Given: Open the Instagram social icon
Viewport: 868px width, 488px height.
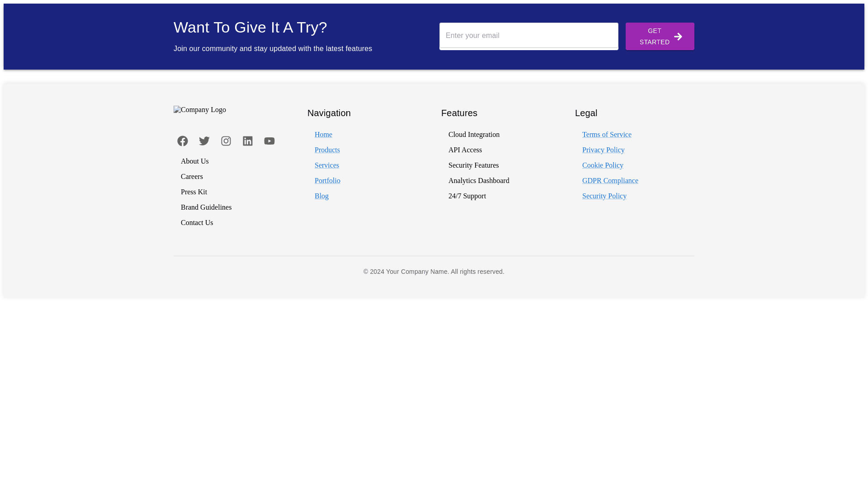Looking at the screenshot, I should [226, 141].
